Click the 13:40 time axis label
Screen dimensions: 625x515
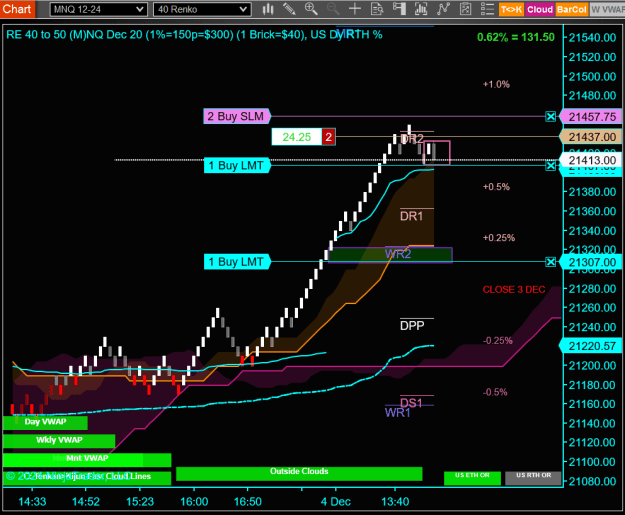(395, 501)
